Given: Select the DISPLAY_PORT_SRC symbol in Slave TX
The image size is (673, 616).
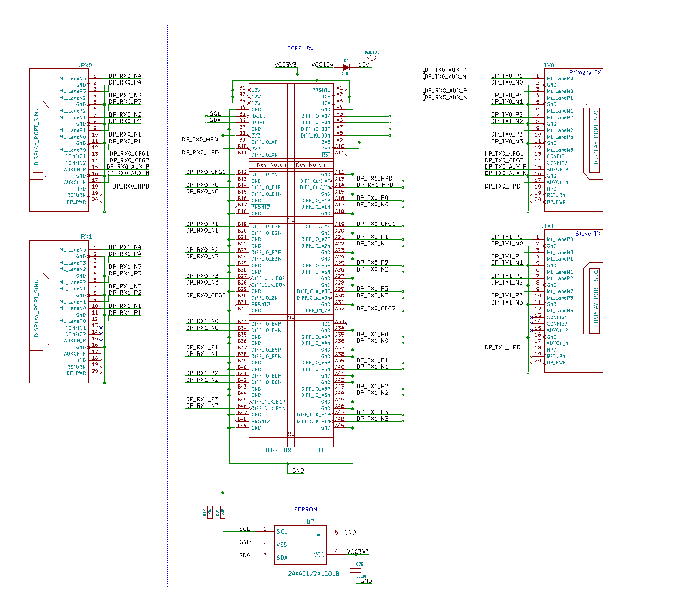Looking at the screenshot, I should coord(596,298).
